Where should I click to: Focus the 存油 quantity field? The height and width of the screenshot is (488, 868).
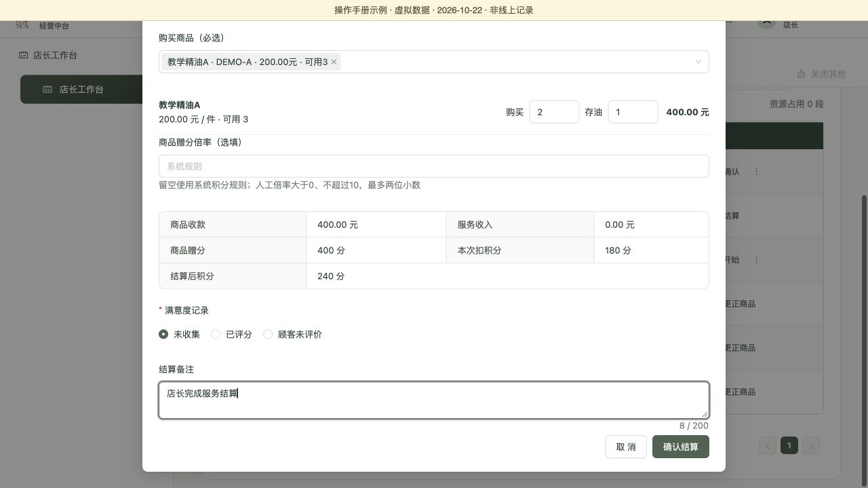633,112
